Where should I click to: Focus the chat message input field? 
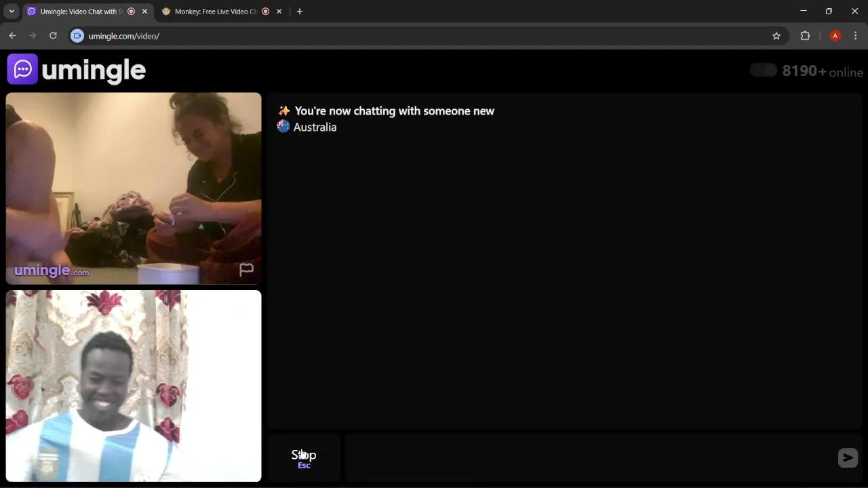[589, 457]
